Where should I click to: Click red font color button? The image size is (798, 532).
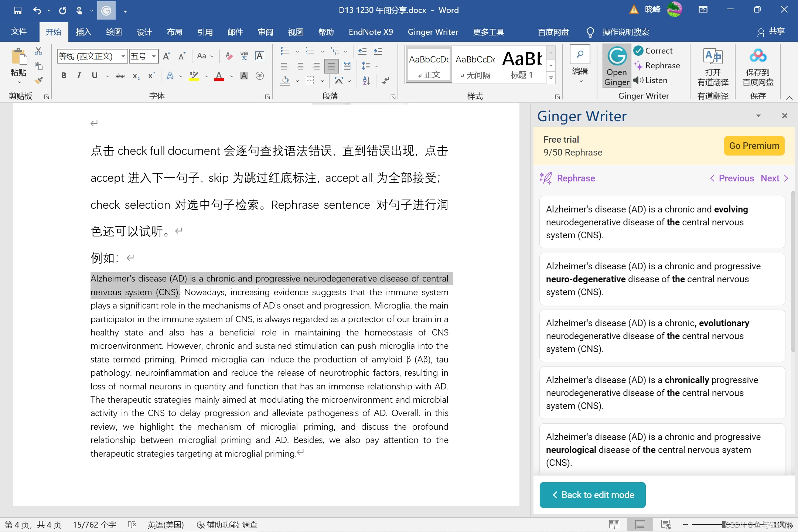point(219,76)
